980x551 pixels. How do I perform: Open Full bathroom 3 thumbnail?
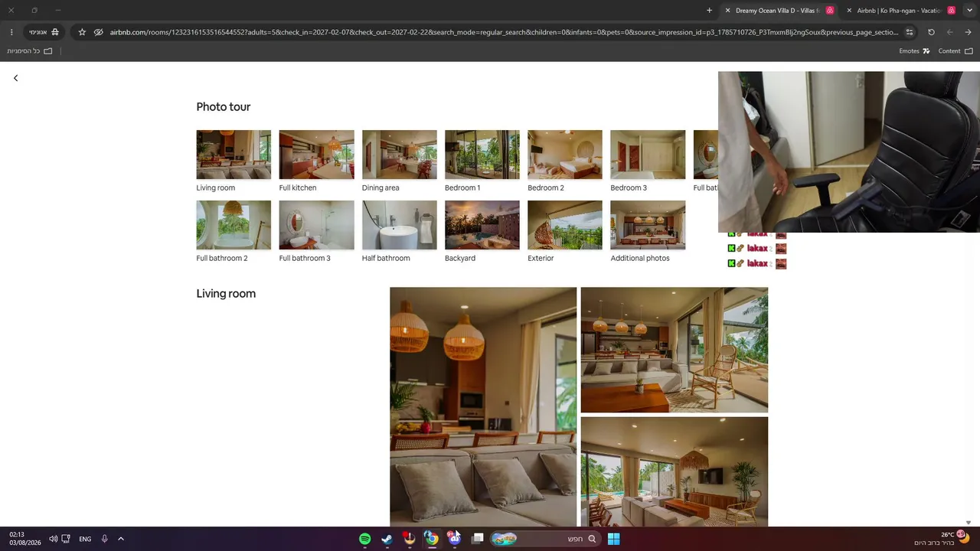click(x=316, y=225)
